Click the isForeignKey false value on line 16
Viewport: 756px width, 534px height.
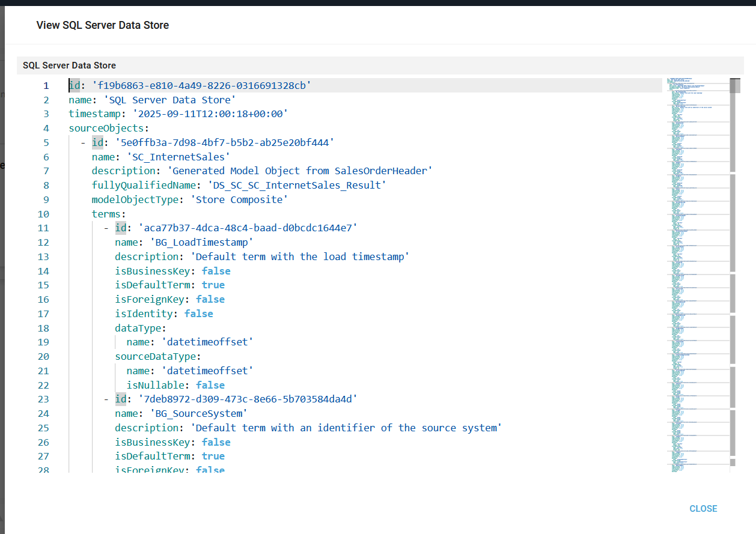(x=210, y=299)
